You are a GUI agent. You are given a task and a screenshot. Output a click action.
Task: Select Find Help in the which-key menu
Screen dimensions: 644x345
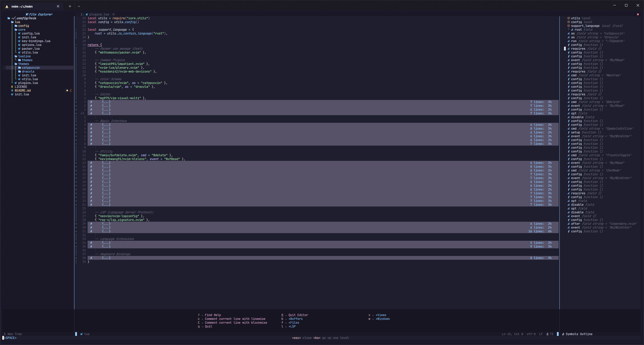213,315
